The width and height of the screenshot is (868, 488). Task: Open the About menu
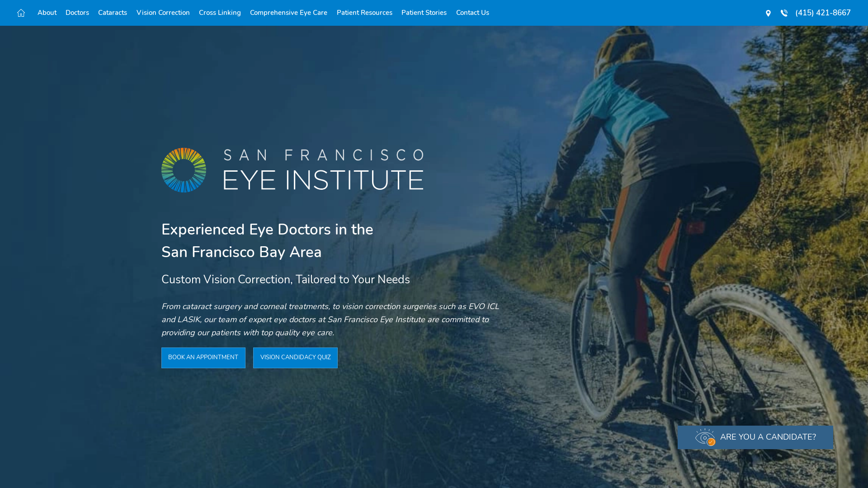(47, 13)
